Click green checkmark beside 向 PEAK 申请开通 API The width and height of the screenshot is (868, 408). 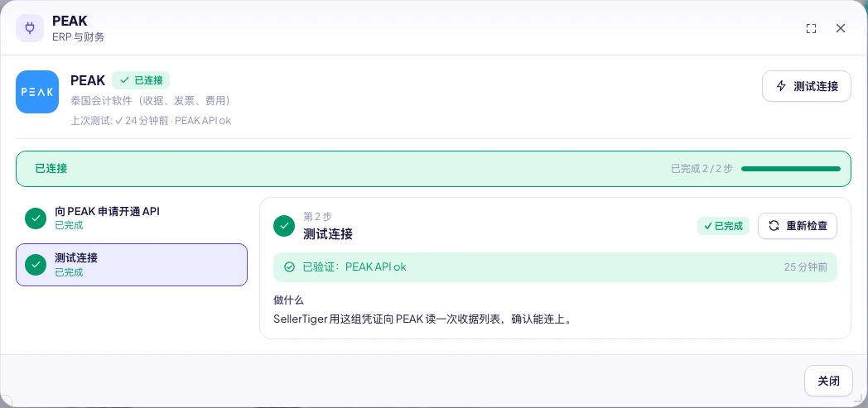coord(36,218)
